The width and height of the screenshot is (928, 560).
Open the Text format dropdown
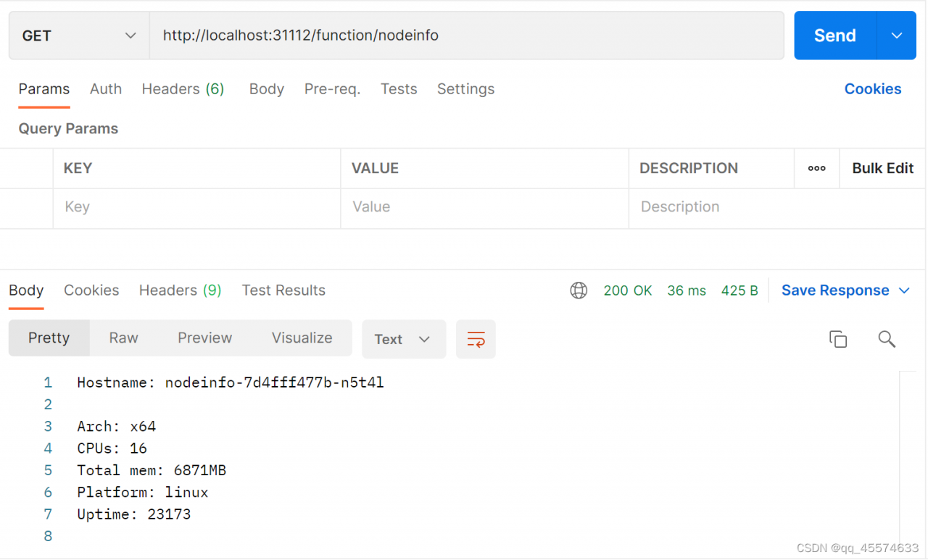coord(404,339)
